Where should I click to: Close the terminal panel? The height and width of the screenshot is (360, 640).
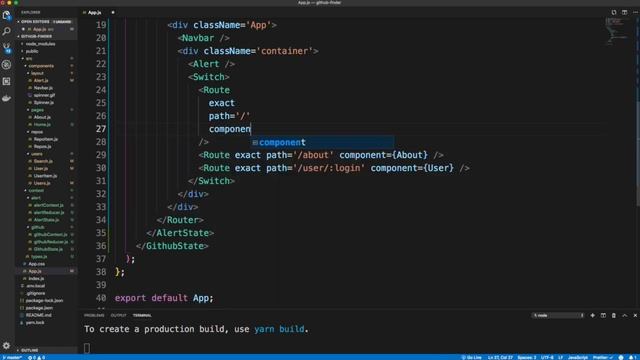click(x=635, y=316)
